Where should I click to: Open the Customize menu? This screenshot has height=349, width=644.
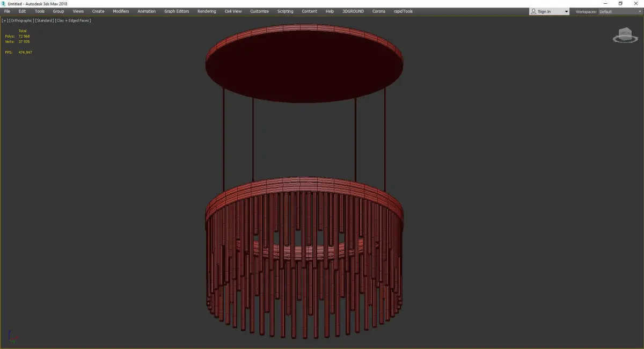point(259,11)
